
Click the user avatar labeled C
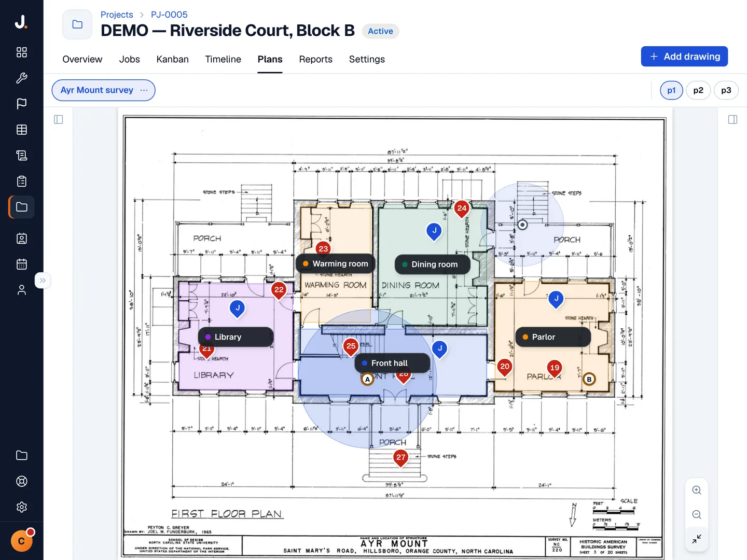pos(22,541)
